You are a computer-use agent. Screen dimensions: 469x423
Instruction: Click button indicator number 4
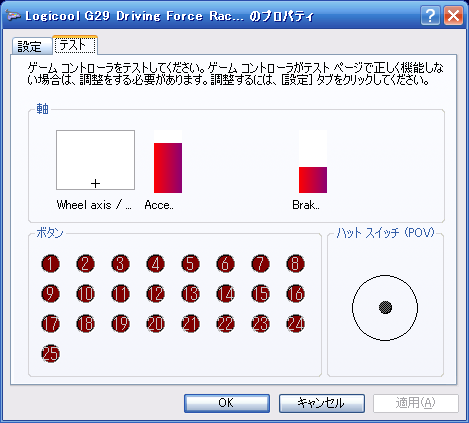[155, 264]
